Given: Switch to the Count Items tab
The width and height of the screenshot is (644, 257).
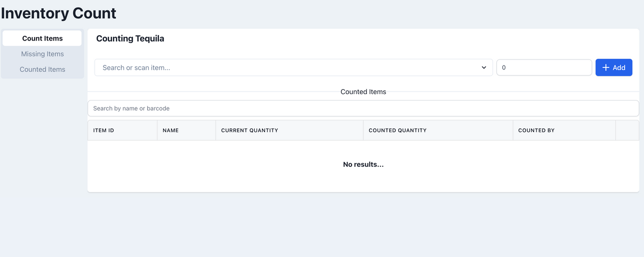Looking at the screenshot, I should (43, 38).
